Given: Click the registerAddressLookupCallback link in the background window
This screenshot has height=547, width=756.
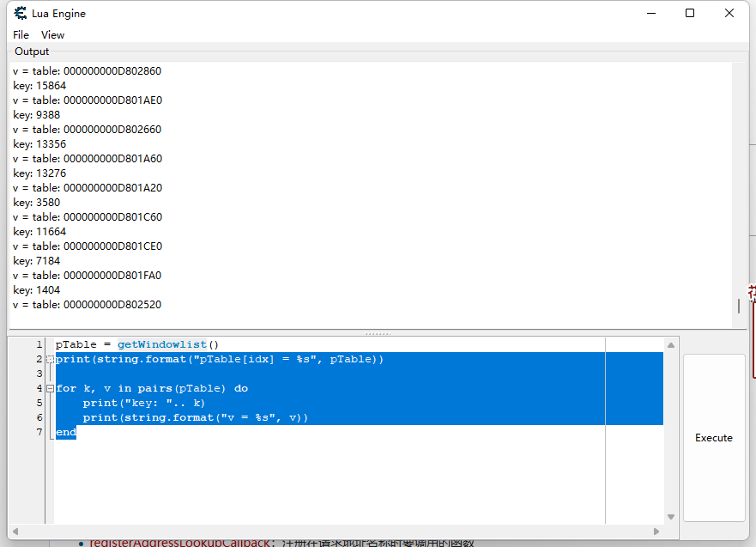Looking at the screenshot, I should [180, 543].
